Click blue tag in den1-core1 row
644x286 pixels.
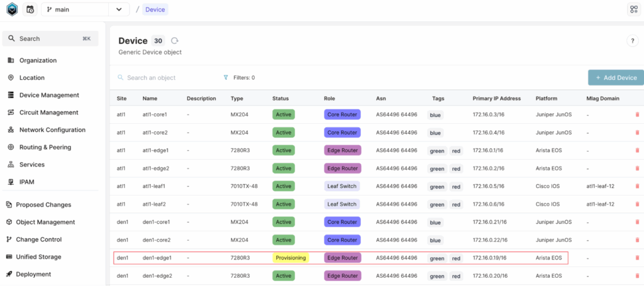click(x=435, y=223)
